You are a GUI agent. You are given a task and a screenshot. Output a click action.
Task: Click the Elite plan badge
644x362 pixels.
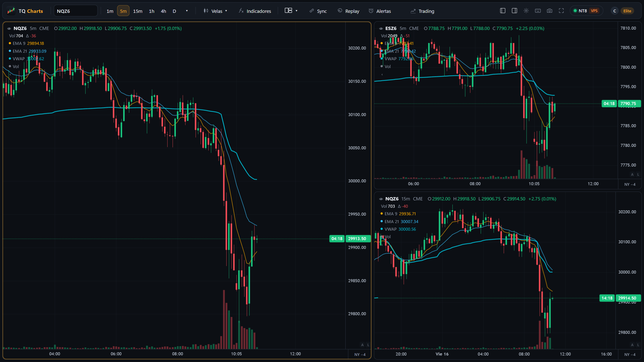click(x=627, y=11)
